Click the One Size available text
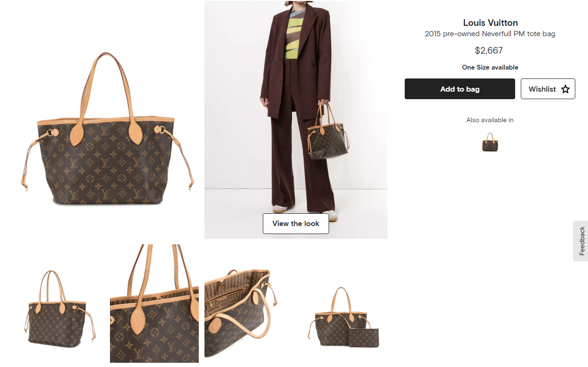 tap(490, 67)
